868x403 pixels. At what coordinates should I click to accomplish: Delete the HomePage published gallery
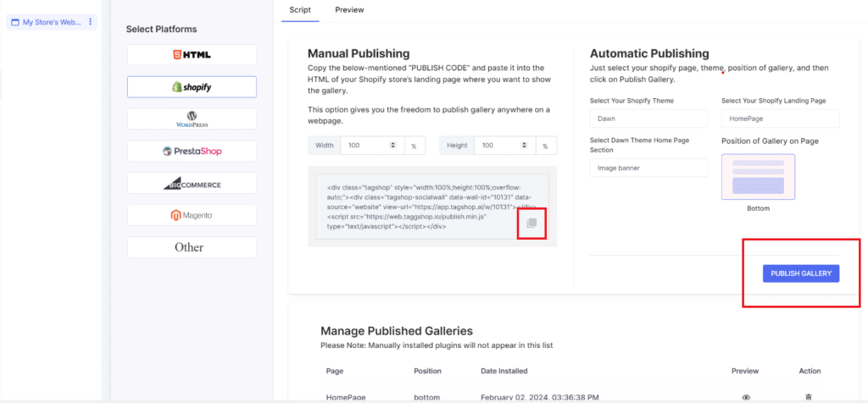[808, 397]
